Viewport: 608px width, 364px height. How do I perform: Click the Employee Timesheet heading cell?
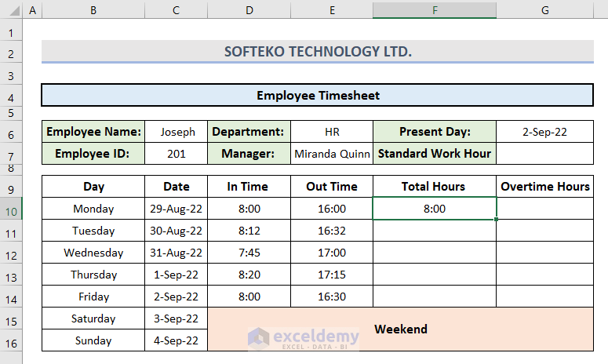coord(318,95)
